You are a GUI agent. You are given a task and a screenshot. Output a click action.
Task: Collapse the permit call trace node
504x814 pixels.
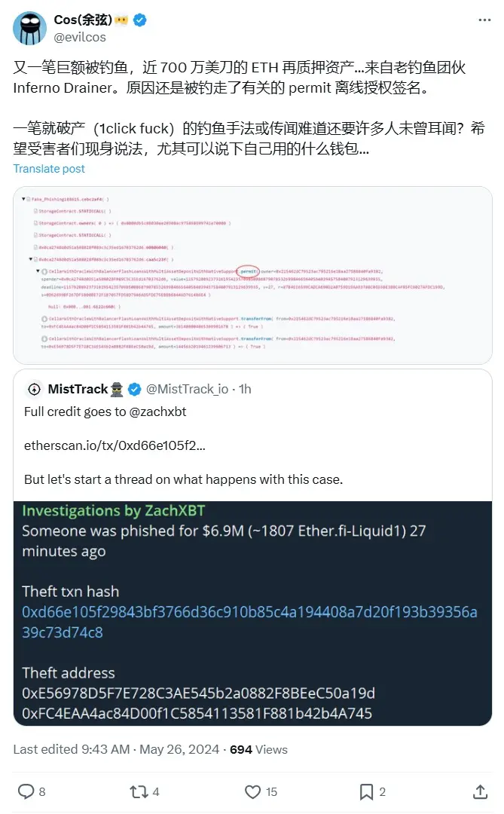coord(38,270)
